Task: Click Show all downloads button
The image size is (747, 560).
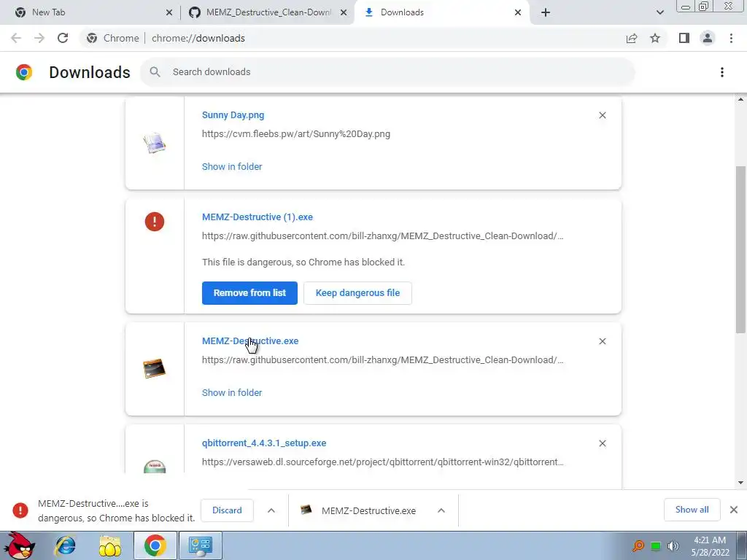Action: [692, 510]
